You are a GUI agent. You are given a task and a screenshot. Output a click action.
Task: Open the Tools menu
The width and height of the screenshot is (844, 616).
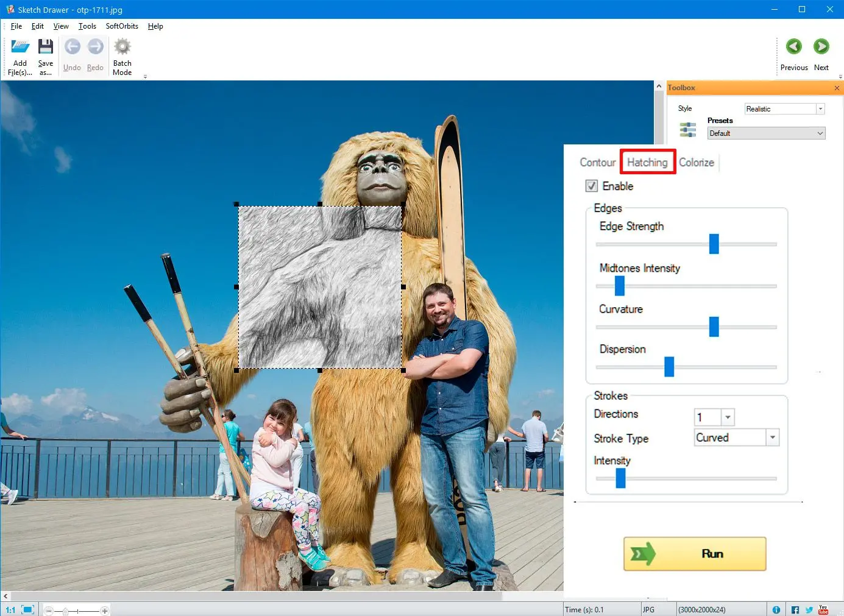87,26
